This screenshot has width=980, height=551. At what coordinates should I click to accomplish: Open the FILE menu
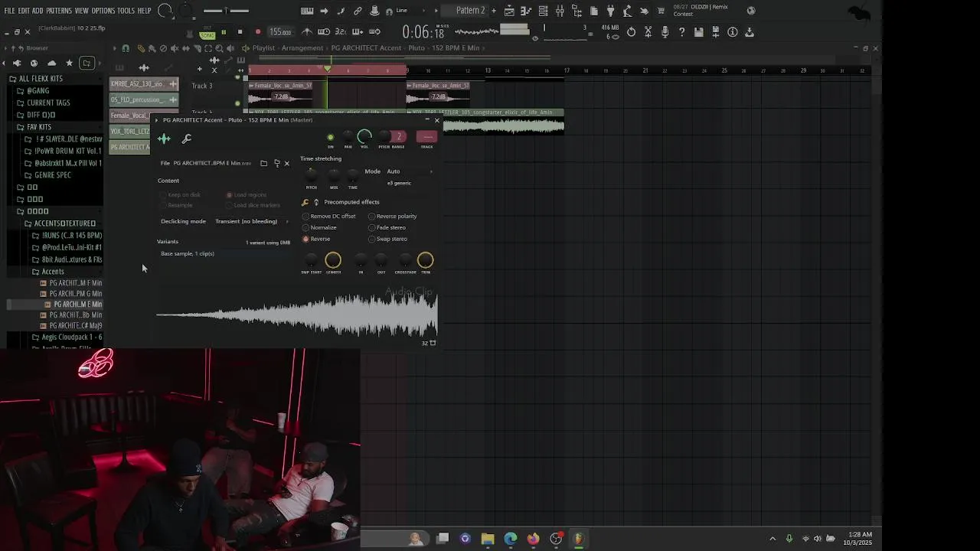pos(9,11)
